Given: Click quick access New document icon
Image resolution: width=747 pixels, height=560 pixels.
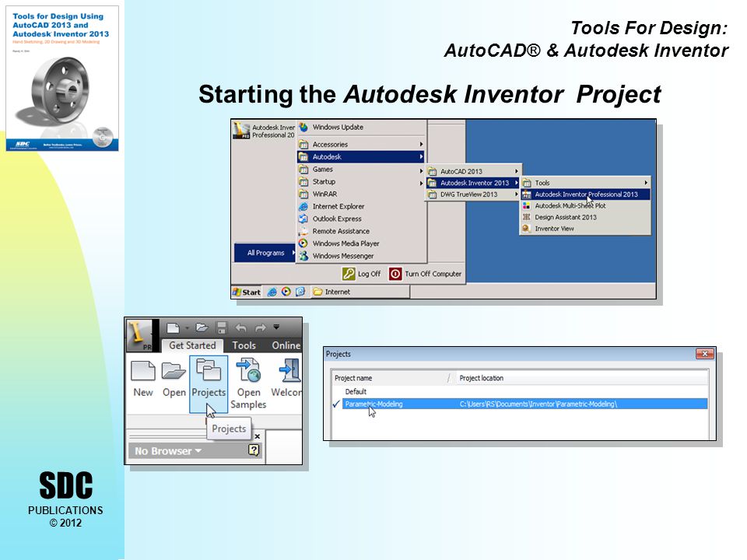Looking at the screenshot, I should 173,327.
